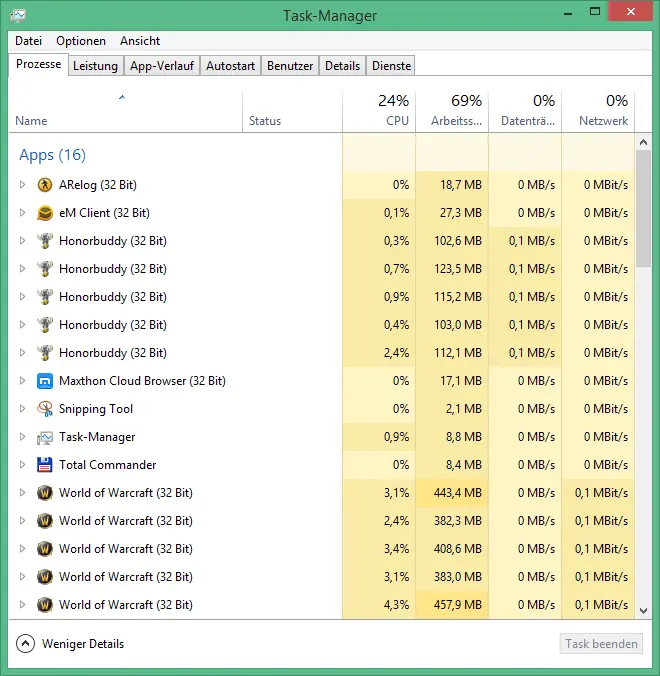This screenshot has height=676, width=660.
Task: Click the vertical scrollbar thumb
Action: coord(643,209)
